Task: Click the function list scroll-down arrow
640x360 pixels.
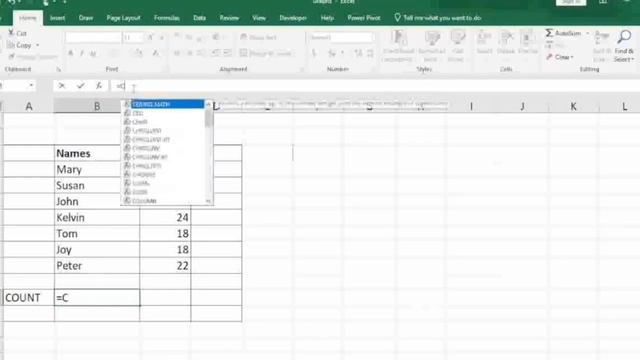Action: pyautogui.click(x=209, y=200)
